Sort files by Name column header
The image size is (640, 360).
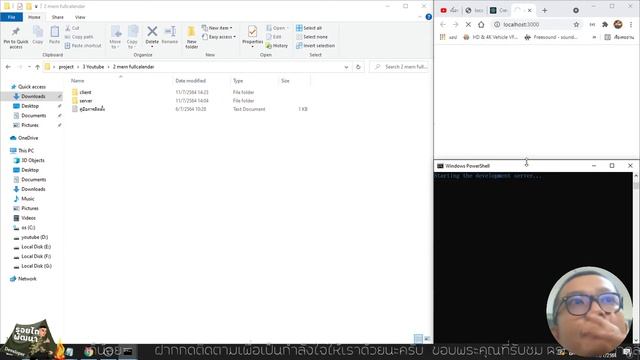pos(78,81)
